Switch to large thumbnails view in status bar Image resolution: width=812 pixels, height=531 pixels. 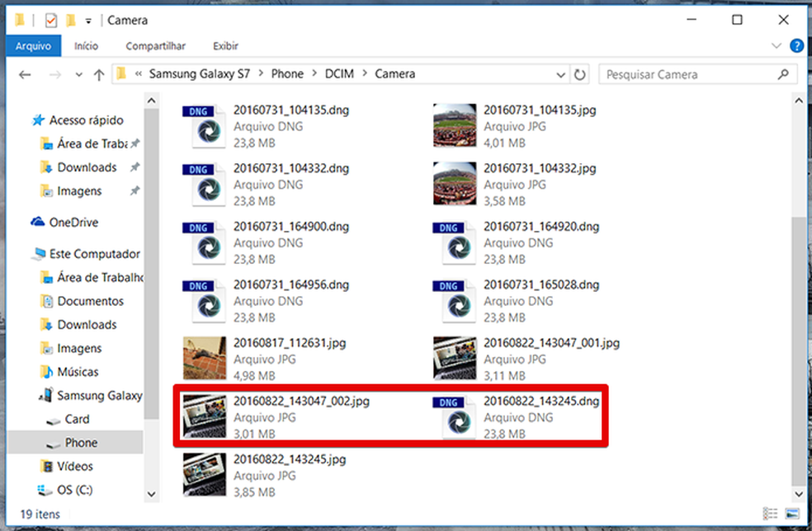tap(792, 514)
